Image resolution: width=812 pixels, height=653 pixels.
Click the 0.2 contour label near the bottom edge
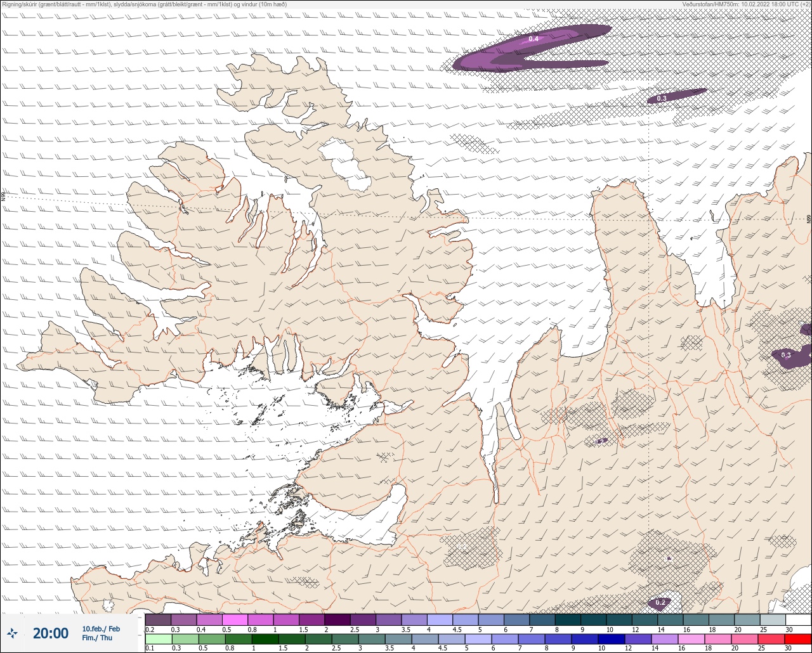pos(660,602)
